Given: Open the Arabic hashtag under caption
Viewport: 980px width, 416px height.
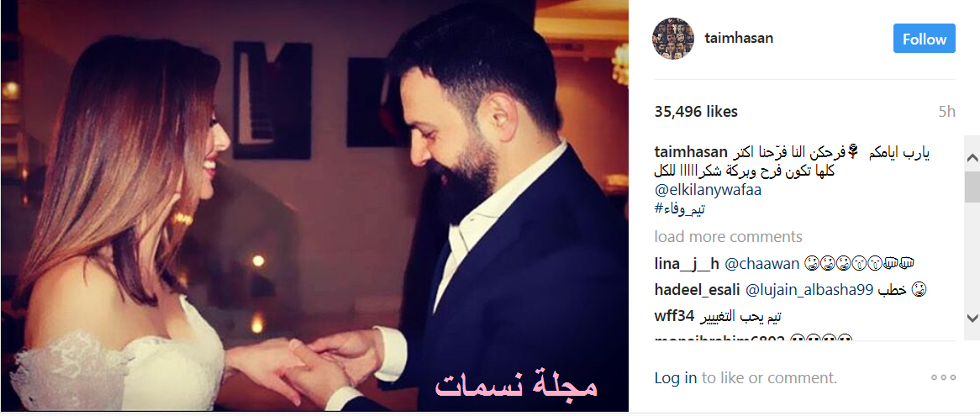Looking at the screenshot, I should tap(680, 209).
